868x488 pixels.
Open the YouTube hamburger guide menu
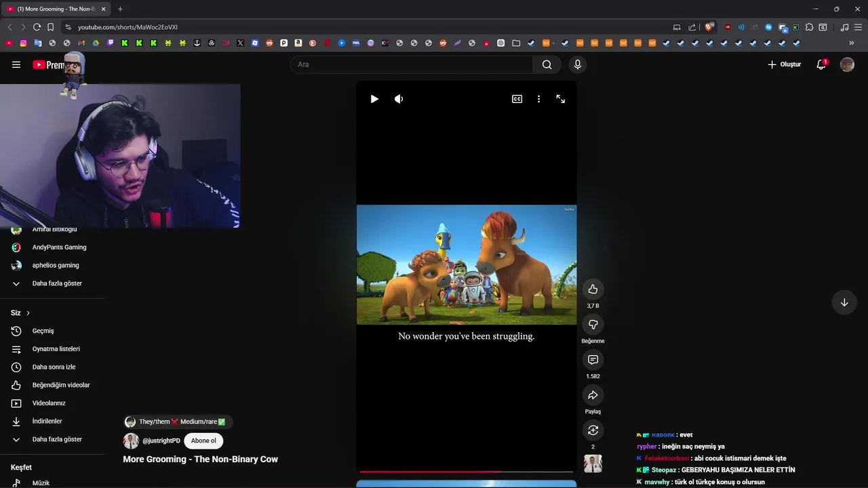[x=16, y=64]
